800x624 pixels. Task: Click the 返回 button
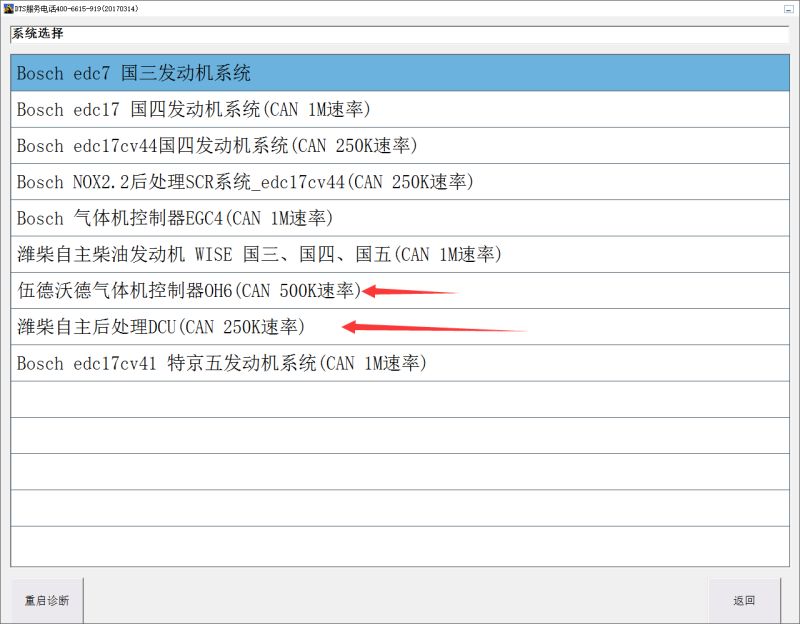(x=744, y=601)
